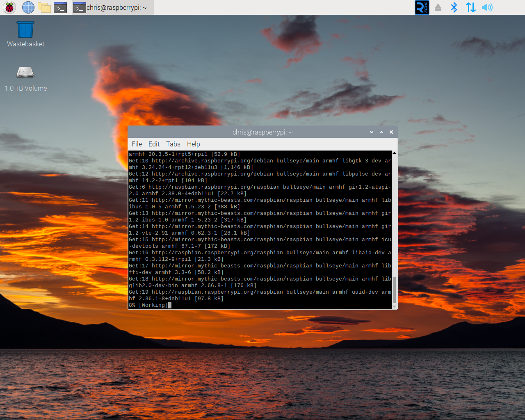Screen dimensions: 525x420
Task: Click the eject removable media tray icon
Action: [x=438, y=7]
